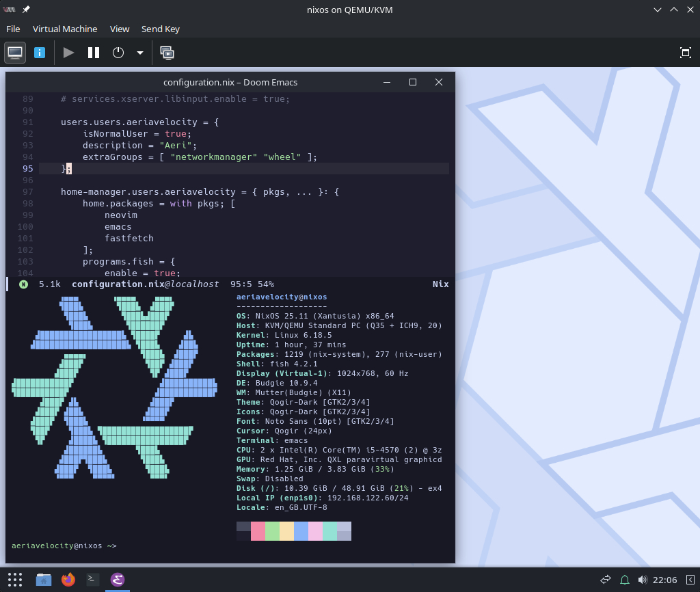Open the Send Key menu

click(x=161, y=29)
